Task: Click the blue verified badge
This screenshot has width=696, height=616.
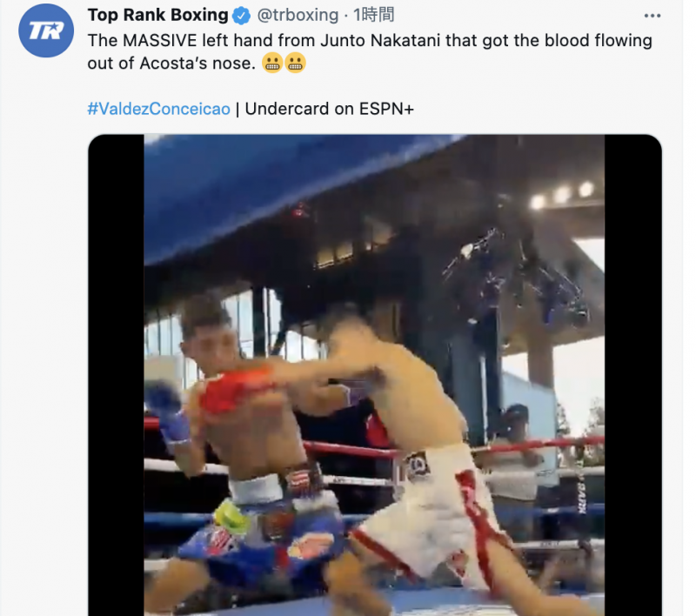Action: coord(242,16)
